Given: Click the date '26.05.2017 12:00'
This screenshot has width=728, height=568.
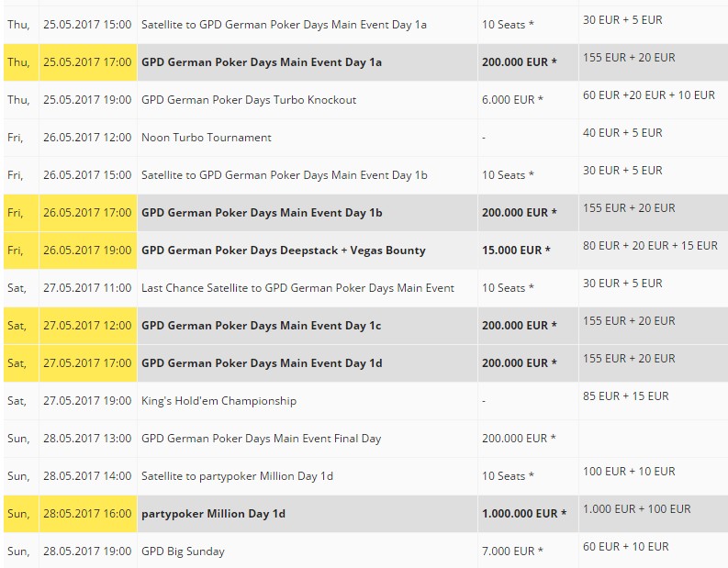Looking at the screenshot, I should click(x=87, y=138).
